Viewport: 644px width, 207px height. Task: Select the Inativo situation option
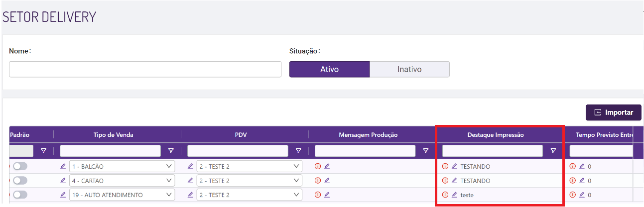[x=409, y=69]
